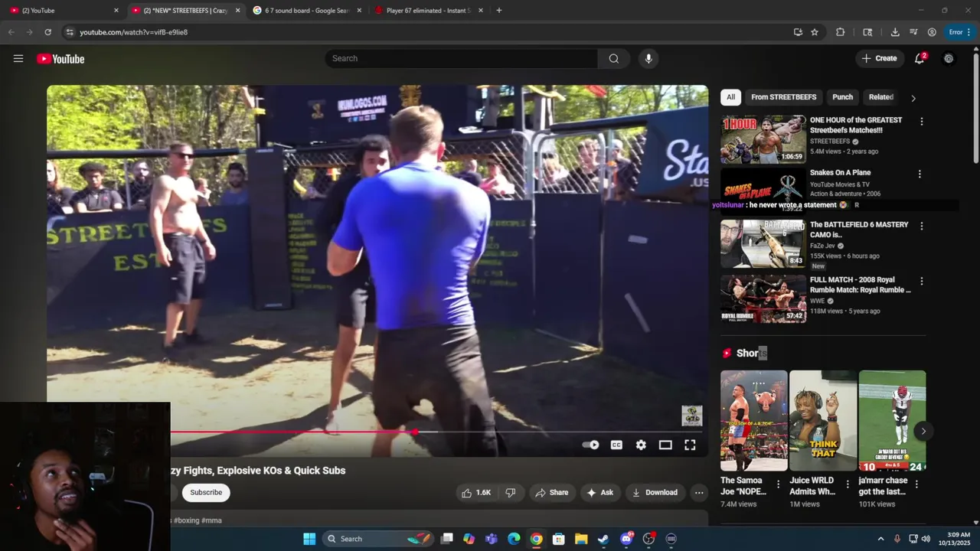Open Chrome profile icon
980x551 pixels.
[932, 32]
